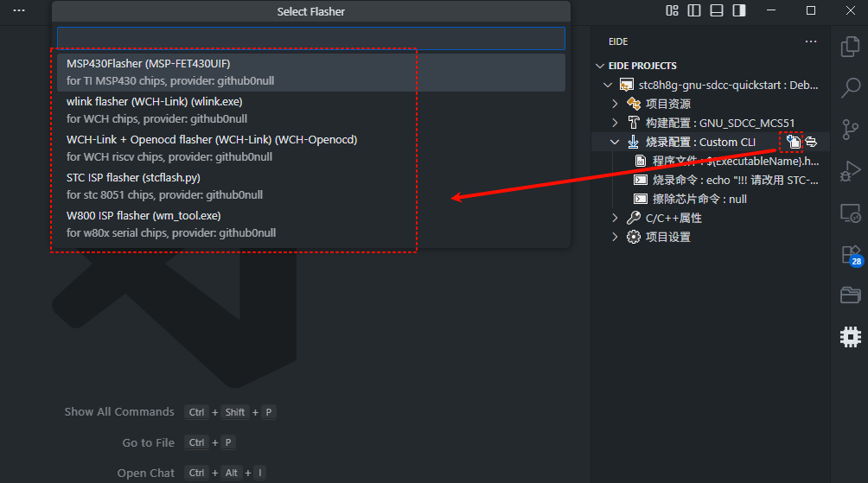Select W800 ISP flasher (wm_tool.exe)
Viewport: 868px width, 483px height.
[311, 224]
